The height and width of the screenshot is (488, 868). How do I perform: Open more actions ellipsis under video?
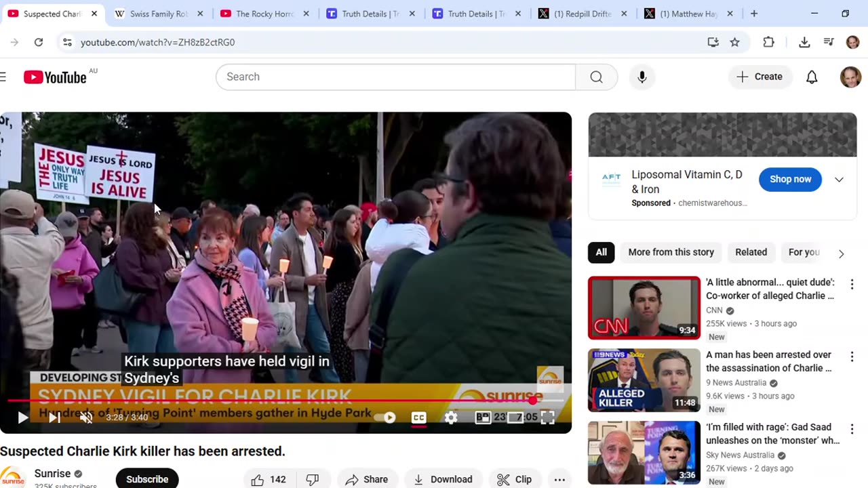click(x=559, y=479)
